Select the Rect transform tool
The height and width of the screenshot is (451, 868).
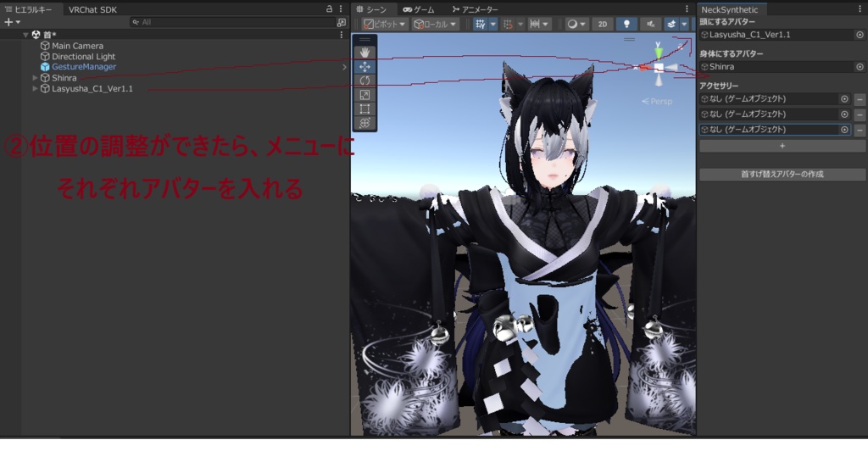coord(364,109)
